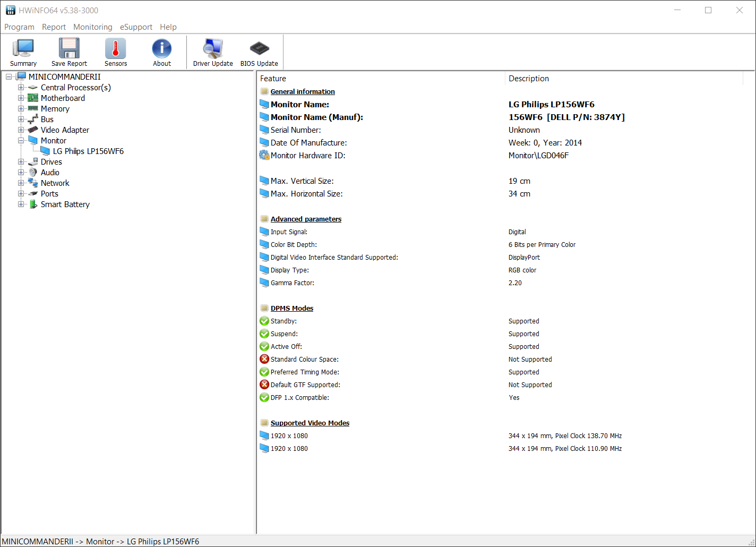Image resolution: width=756 pixels, height=547 pixels.
Task: Select video mode with 110.90 MHz clock
Action: click(500, 449)
